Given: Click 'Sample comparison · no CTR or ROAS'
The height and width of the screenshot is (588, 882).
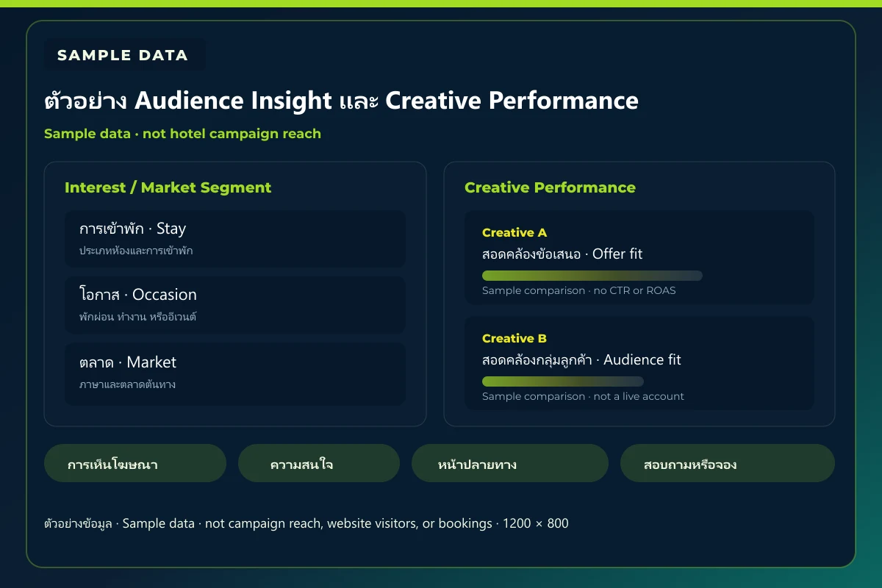Looking at the screenshot, I should [x=579, y=290].
